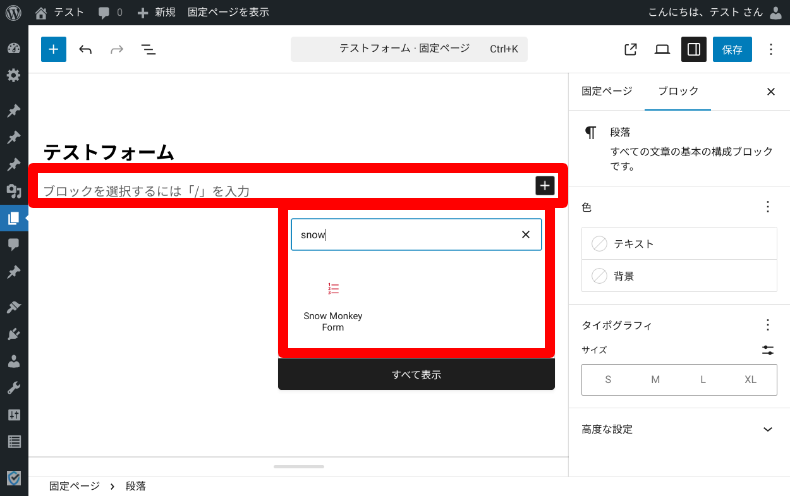Click black plus add-block button
The height and width of the screenshot is (496, 790).
(545, 185)
